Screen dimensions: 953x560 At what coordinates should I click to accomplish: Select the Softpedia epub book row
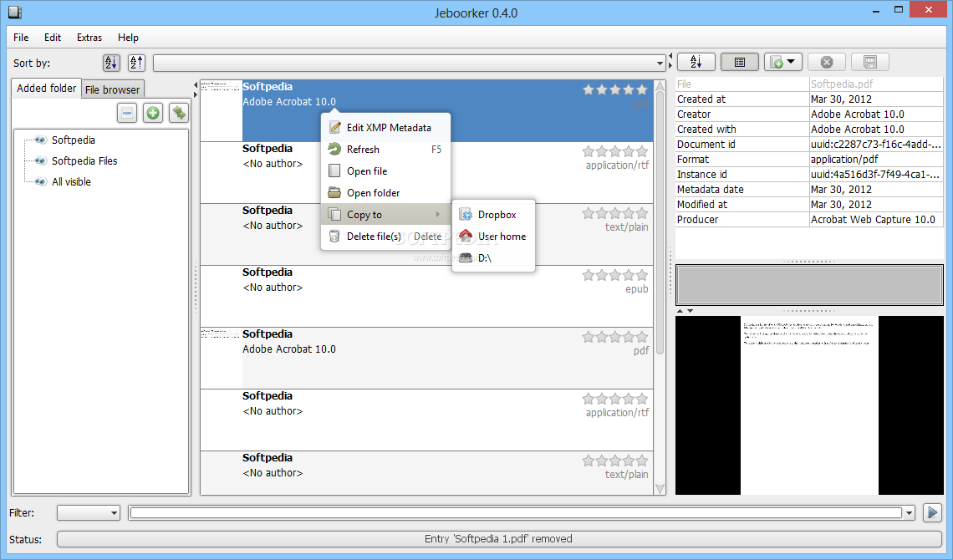point(426,297)
